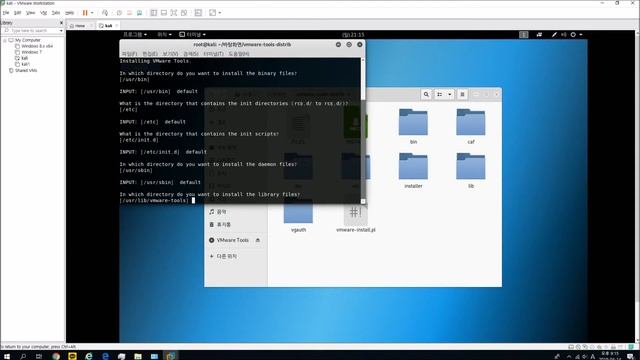Open the VMware Edit menu

[18, 13]
